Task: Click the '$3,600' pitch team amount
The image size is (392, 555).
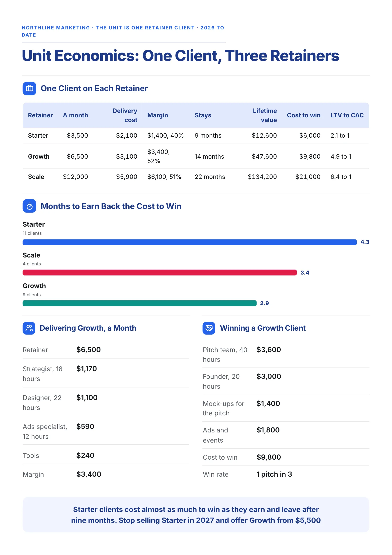Action: [x=269, y=350]
